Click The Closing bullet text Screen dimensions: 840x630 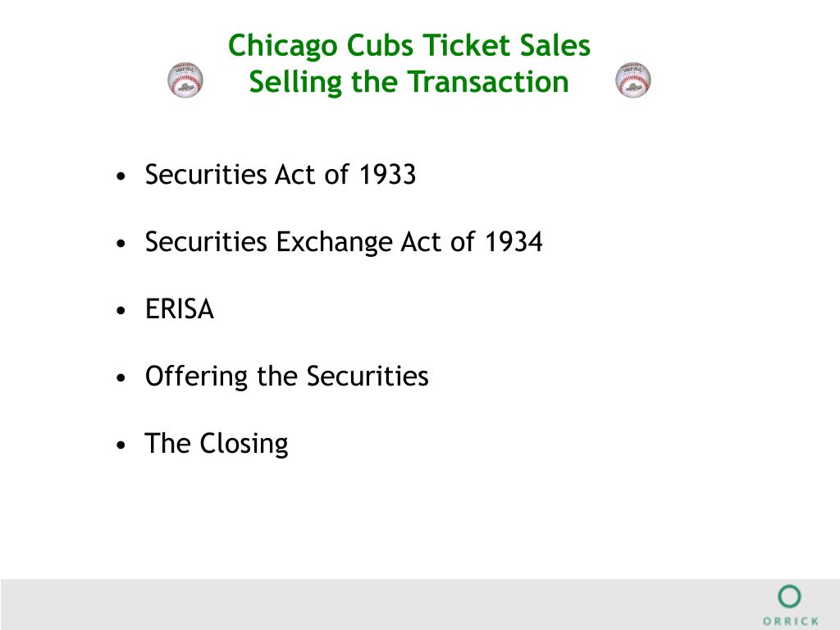pyautogui.click(x=217, y=444)
